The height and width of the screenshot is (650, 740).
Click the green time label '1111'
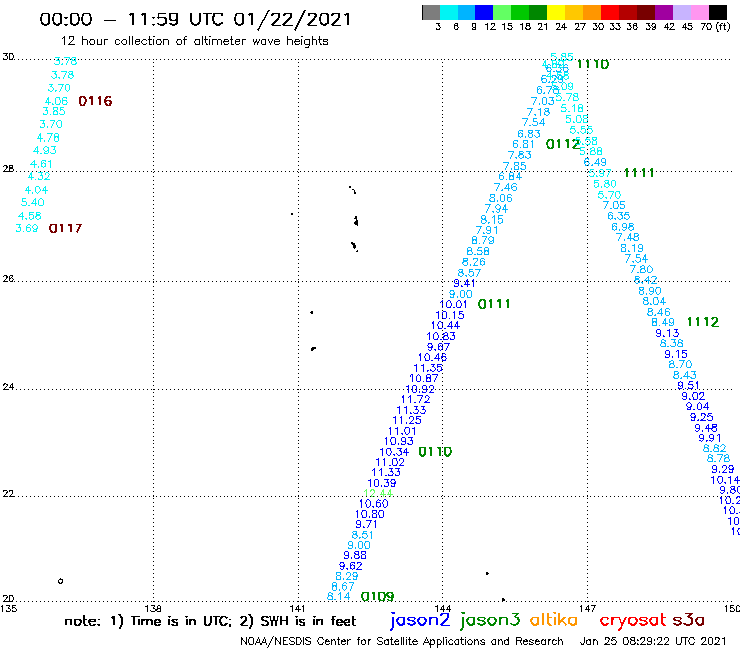[x=639, y=173]
